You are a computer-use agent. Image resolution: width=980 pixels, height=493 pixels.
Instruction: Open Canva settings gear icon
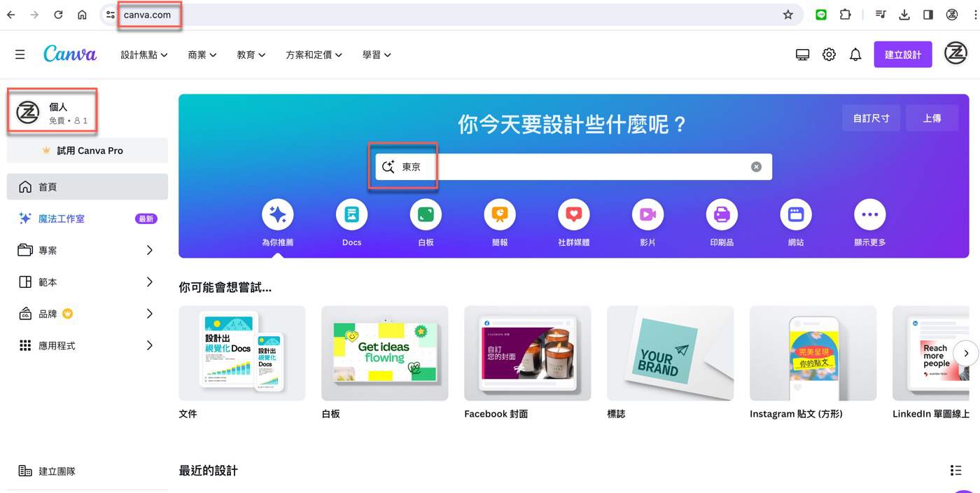pyautogui.click(x=829, y=55)
